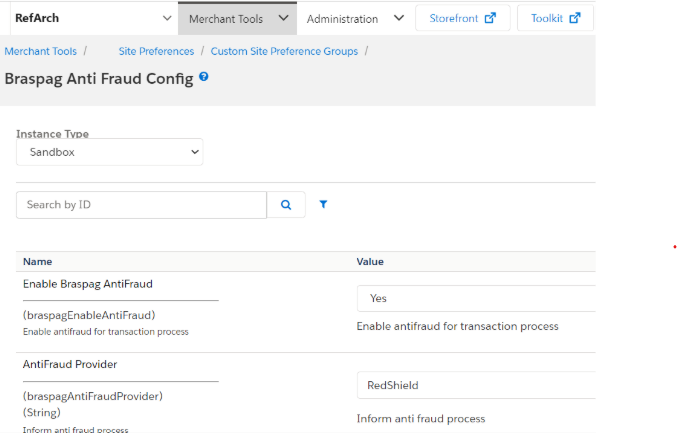The height and width of the screenshot is (433, 677).
Task: Click the Toolkit button label
Action: point(547,19)
